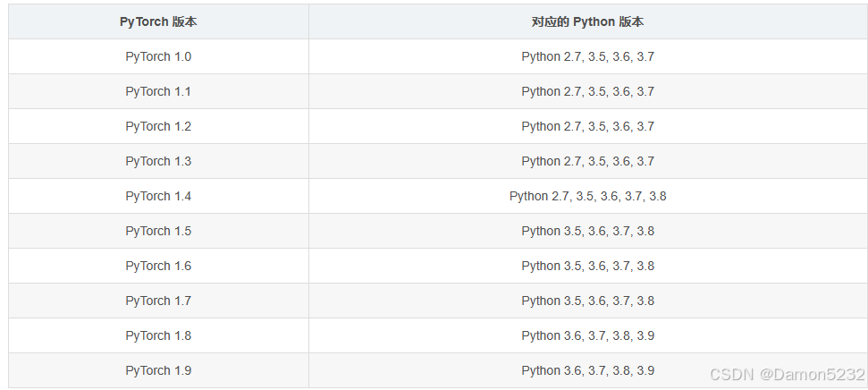
Task: Click the Python versions listed for PyTorch 1.4
Action: pos(587,196)
